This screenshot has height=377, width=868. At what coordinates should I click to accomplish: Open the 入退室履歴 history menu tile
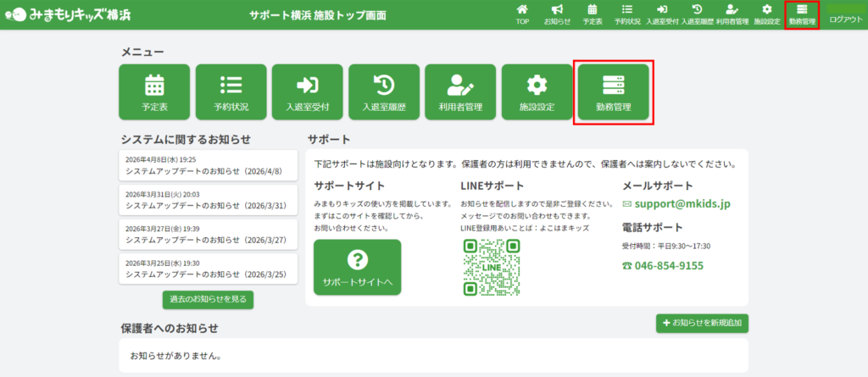tap(383, 93)
